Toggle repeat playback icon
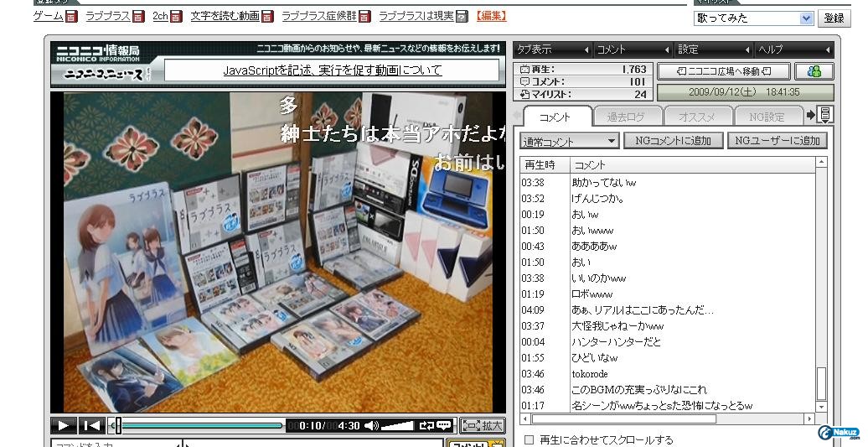Viewport: 868px width, 447px height. click(x=426, y=426)
